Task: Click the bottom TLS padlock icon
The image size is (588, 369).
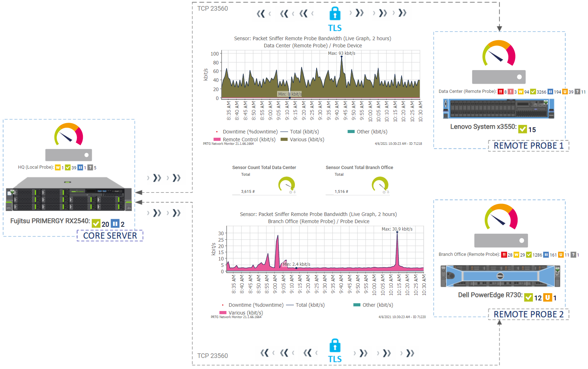Action: (x=335, y=346)
